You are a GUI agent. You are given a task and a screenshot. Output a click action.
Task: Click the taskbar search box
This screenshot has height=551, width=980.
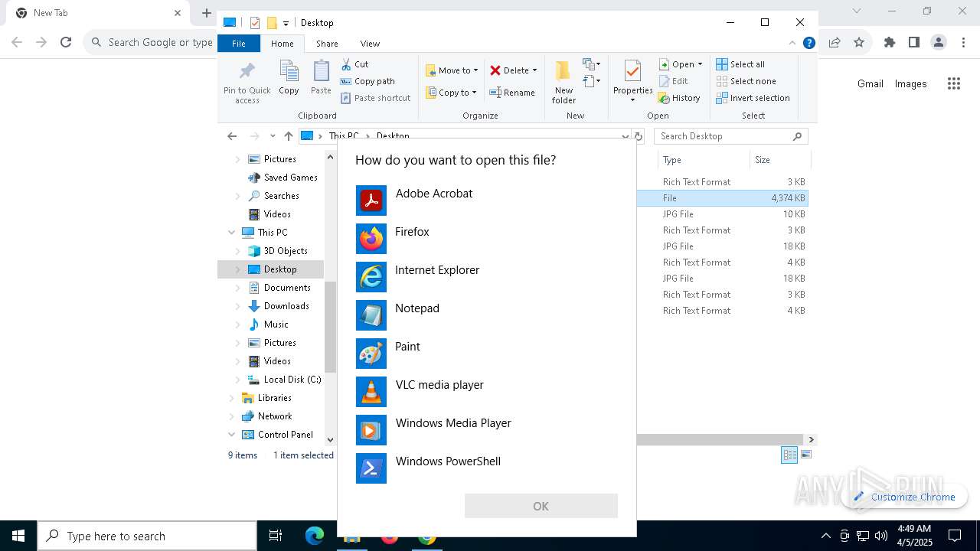pyautogui.click(x=147, y=536)
